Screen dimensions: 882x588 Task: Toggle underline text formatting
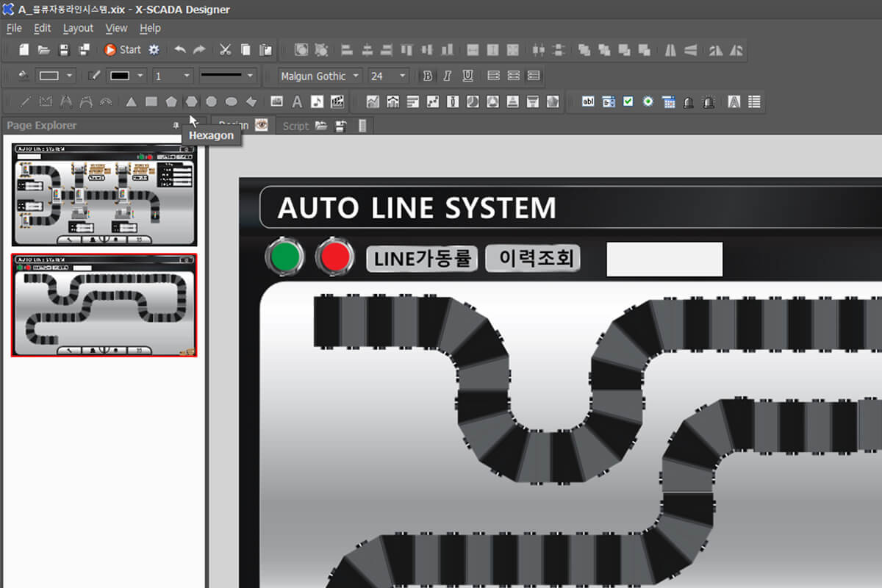point(467,76)
